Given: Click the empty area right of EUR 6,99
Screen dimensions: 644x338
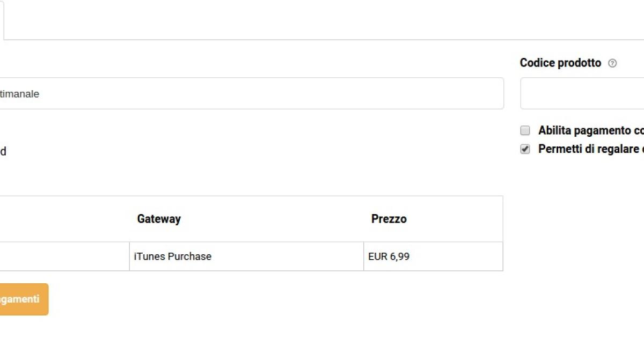Looking at the screenshot, I should (462, 256).
